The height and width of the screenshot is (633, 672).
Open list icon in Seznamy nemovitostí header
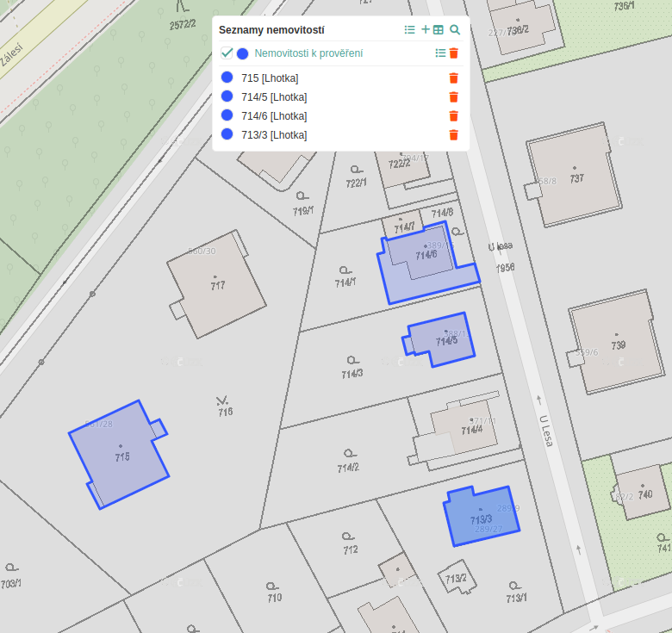pyautogui.click(x=410, y=30)
